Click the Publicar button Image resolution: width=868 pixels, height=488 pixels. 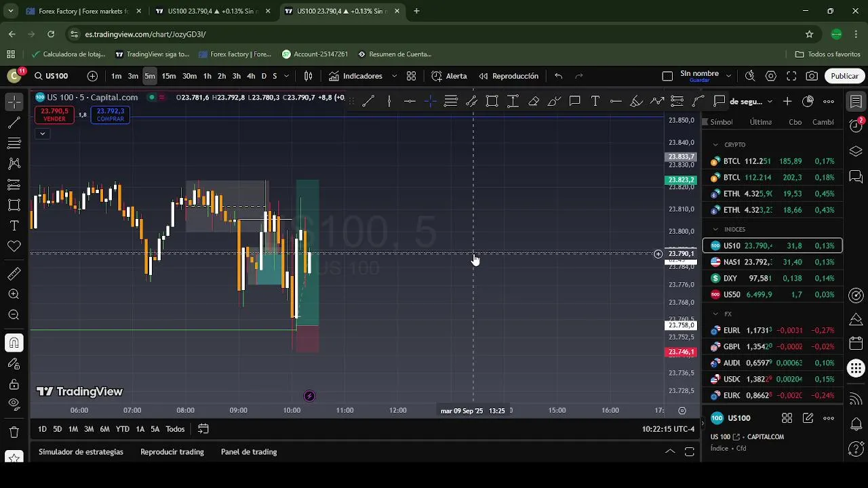click(x=844, y=76)
